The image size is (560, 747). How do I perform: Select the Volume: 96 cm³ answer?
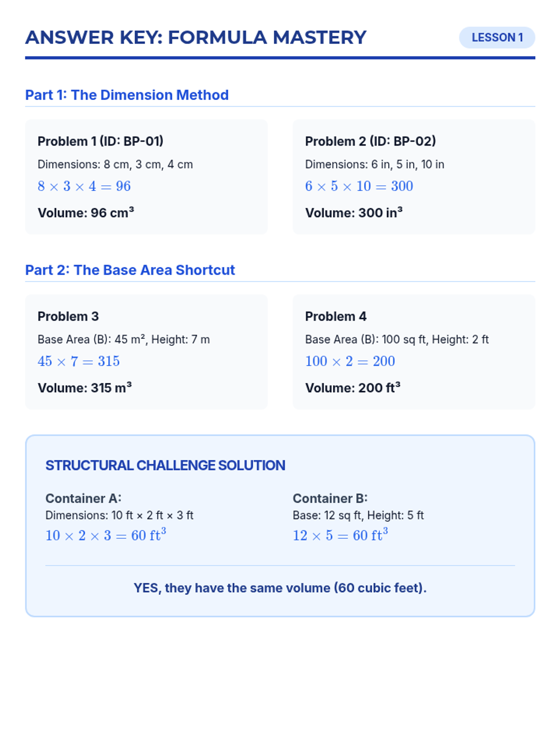coord(86,212)
